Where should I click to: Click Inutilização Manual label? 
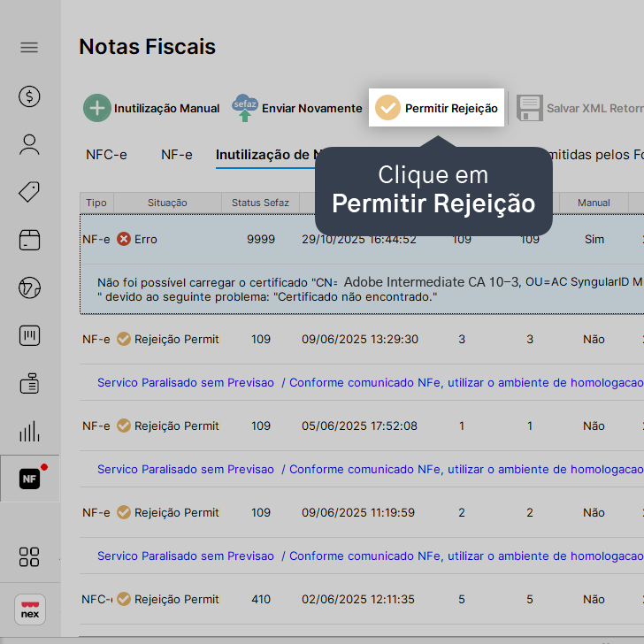coord(166,109)
